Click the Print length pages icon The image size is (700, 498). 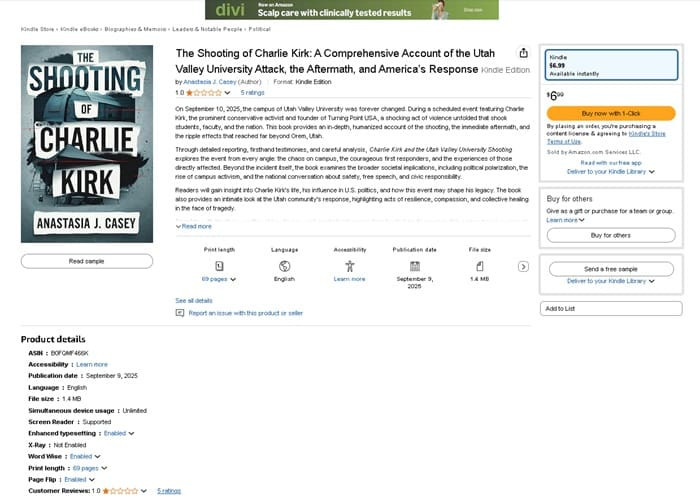(219, 266)
